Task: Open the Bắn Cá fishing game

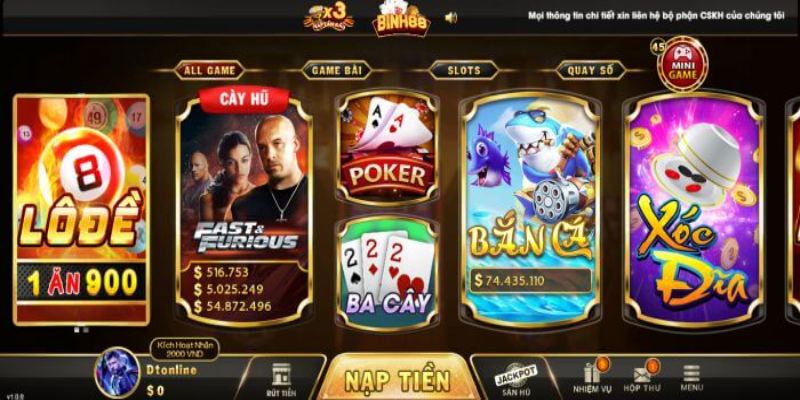Action: click(x=530, y=210)
